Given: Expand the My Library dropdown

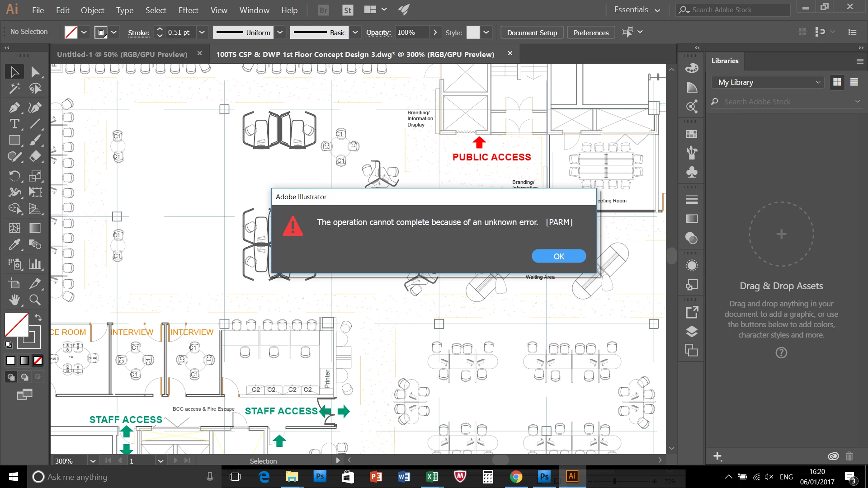Looking at the screenshot, I should tap(769, 82).
